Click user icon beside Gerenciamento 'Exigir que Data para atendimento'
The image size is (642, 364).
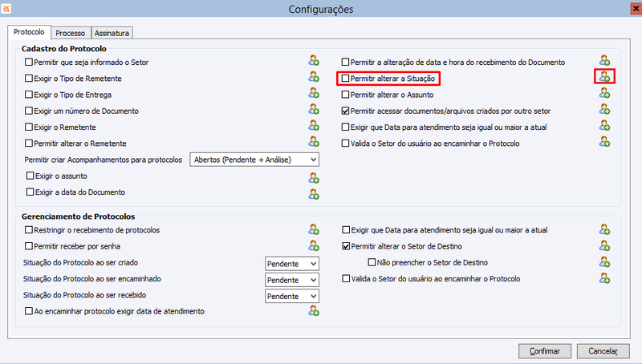pos(605,229)
